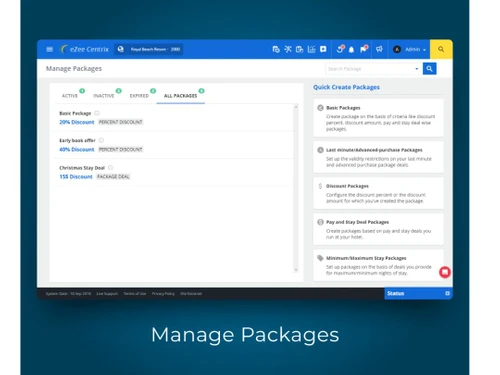Open the first header toolbar icon near the property selector
The image size is (500, 375).
pos(276,49)
